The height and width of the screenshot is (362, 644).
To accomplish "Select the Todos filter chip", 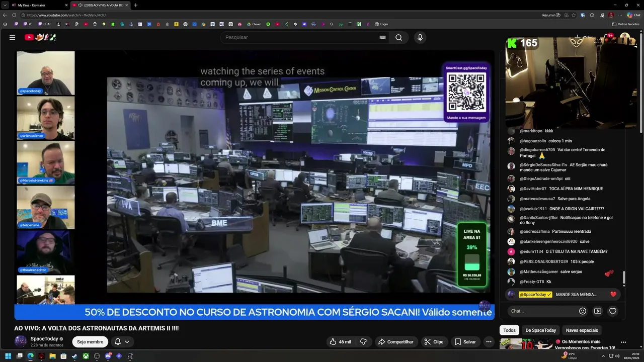I will point(510,330).
